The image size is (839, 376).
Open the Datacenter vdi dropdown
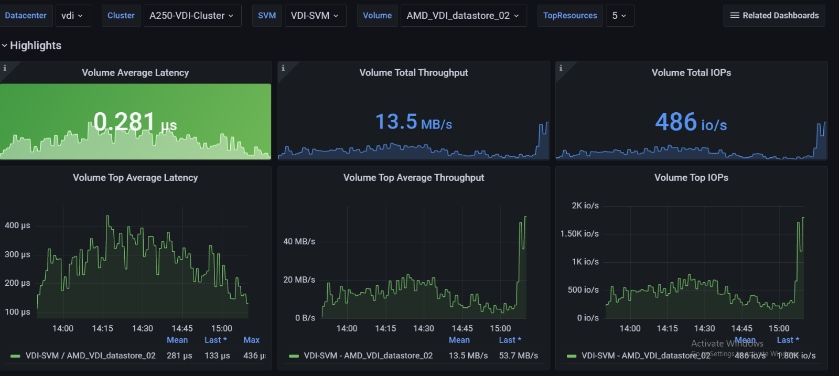[x=72, y=16]
